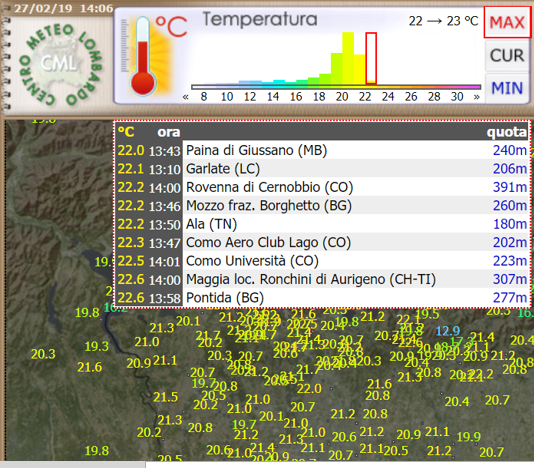Sort table by ora column header
Viewport: 534px width, 468px height.
(x=169, y=132)
